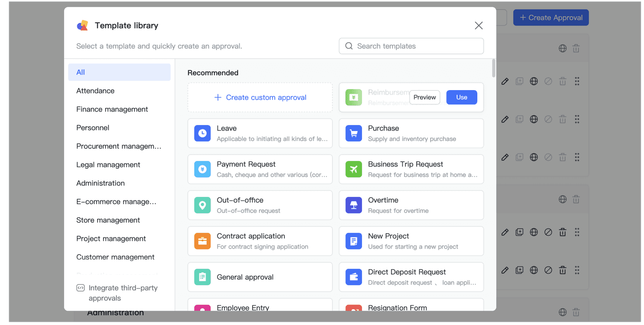644x325 pixels.
Task: Focus the Search templates field
Action: coord(411,46)
